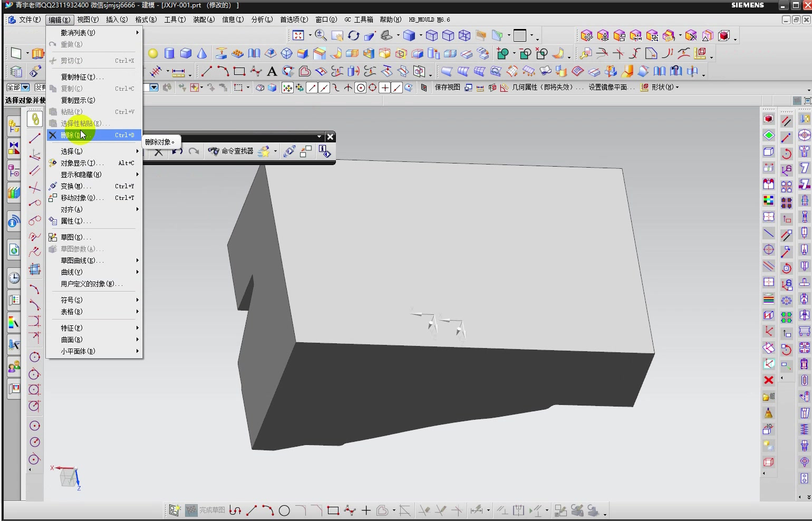
Task: Click 设置镜像平面... button
Action: tap(612, 88)
